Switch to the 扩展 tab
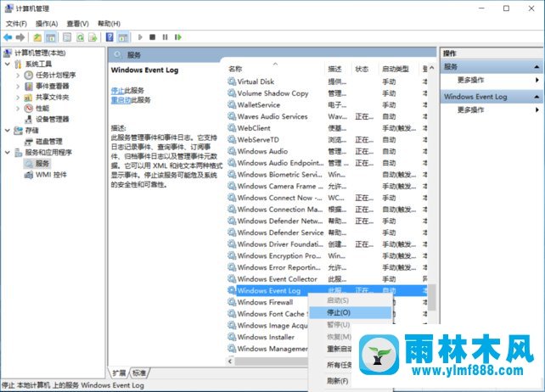This screenshot has height=392, width=545. click(x=119, y=372)
